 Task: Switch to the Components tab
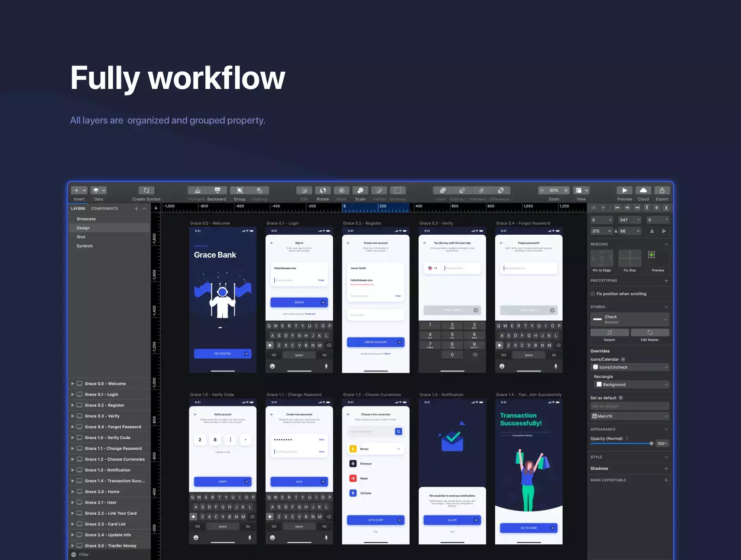pos(104,209)
